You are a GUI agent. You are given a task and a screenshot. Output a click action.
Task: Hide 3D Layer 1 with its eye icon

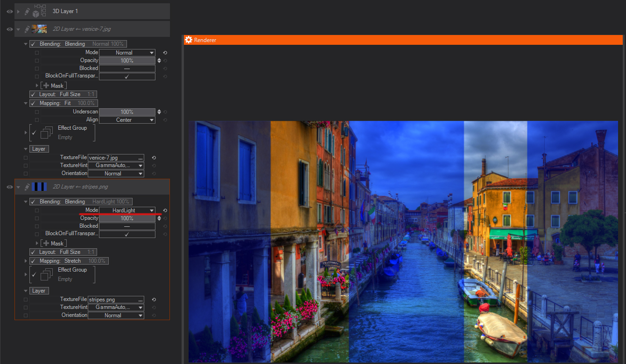point(9,11)
